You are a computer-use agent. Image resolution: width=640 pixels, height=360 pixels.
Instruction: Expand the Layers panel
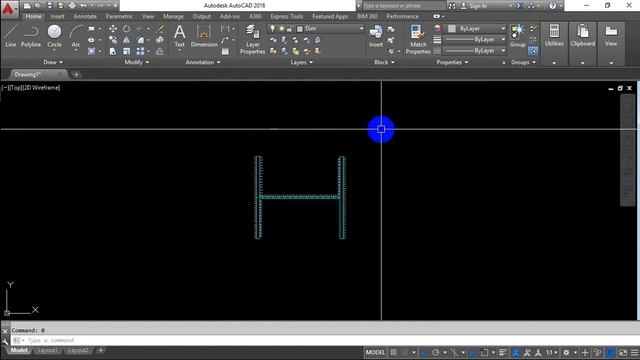click(302, 62)
